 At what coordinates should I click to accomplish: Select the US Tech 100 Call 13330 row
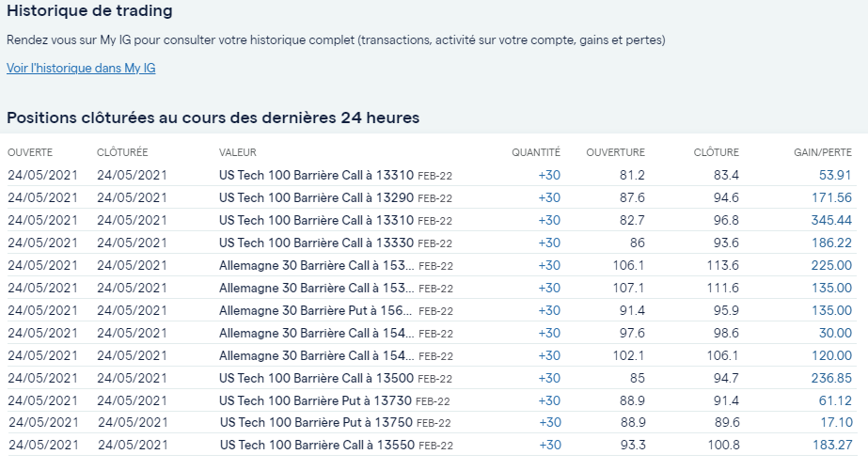(x=432, y=243)
